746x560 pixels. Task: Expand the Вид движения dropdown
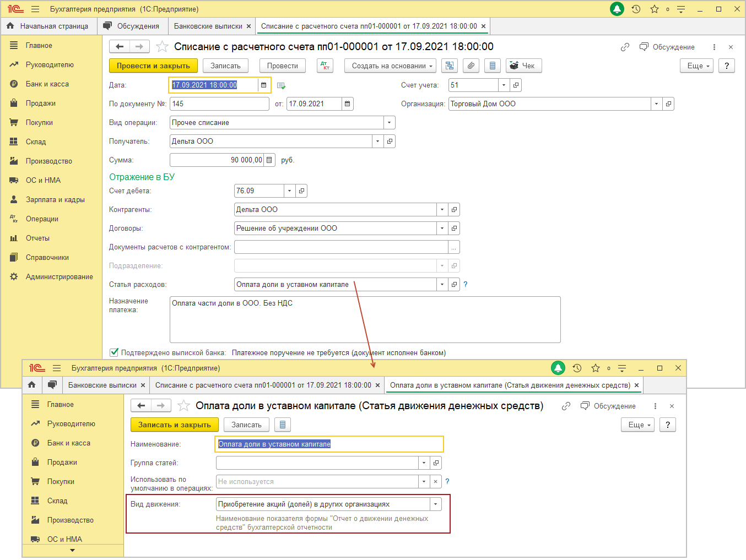pyautogui.click(x=436, y=504)
